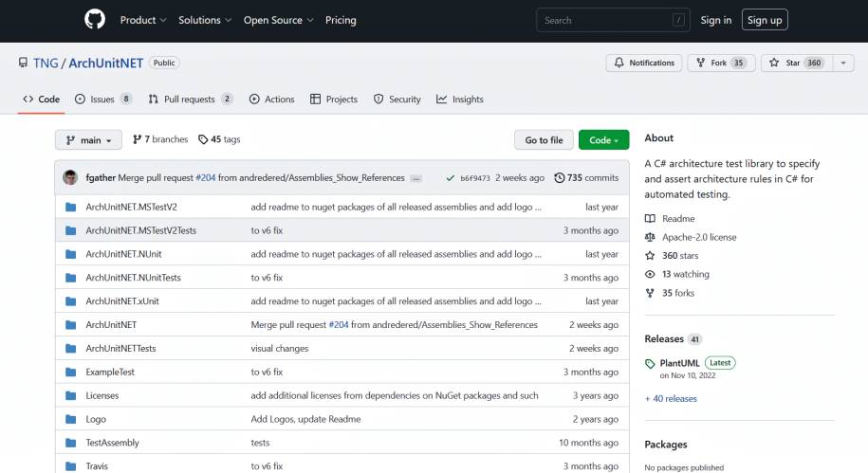This screenshot has width=868, height=473.
Task: Click the + 40 releases link
Action: tap(671, 398)
